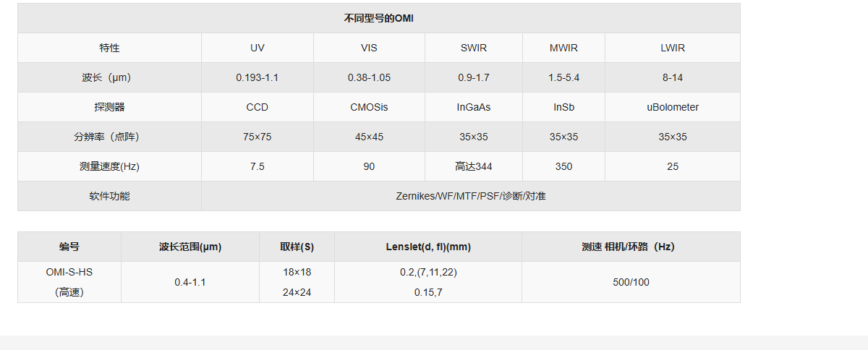Click the 高达344 measurement speed cell

(x=474, y=166)
